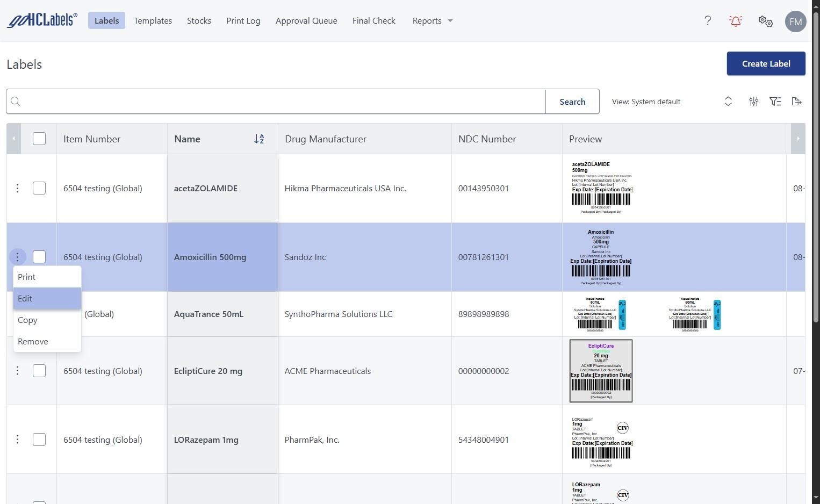Sort by Name using the A-Z icon
Viewport: 820px width, 504px height.
pyautogui.click(x=259, y=139)
